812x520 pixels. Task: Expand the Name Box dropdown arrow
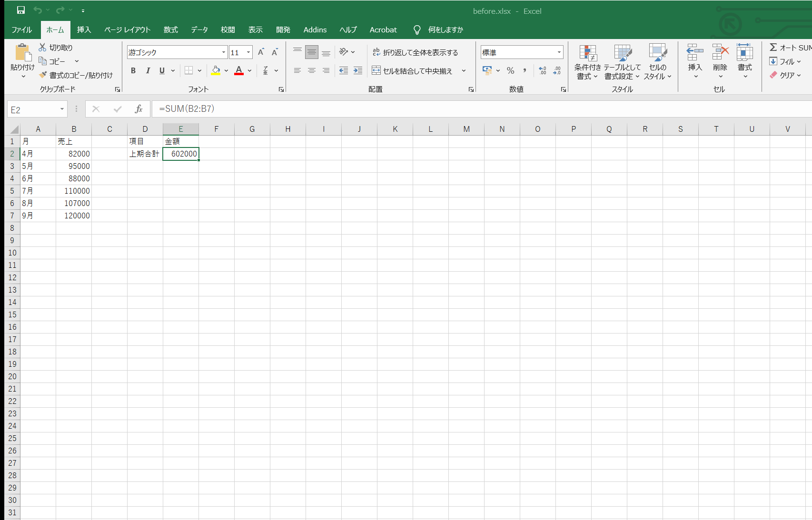[x=62, y=109]
